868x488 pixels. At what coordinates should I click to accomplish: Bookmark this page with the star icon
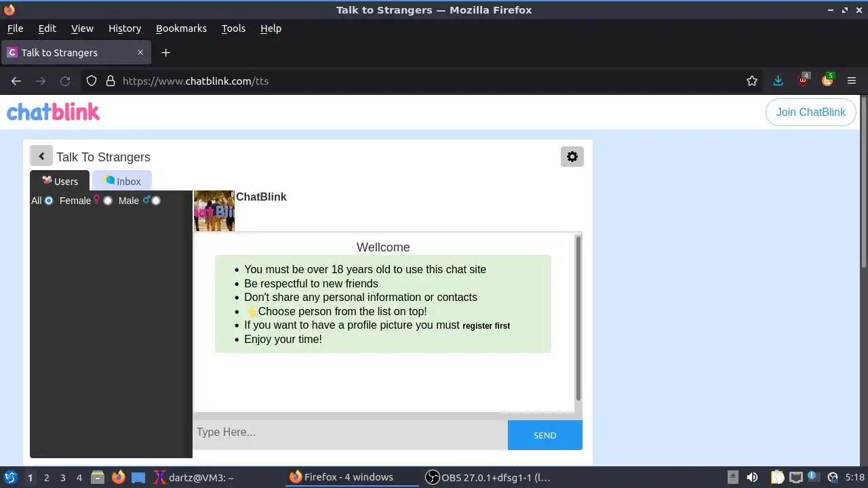click(752, 81)
